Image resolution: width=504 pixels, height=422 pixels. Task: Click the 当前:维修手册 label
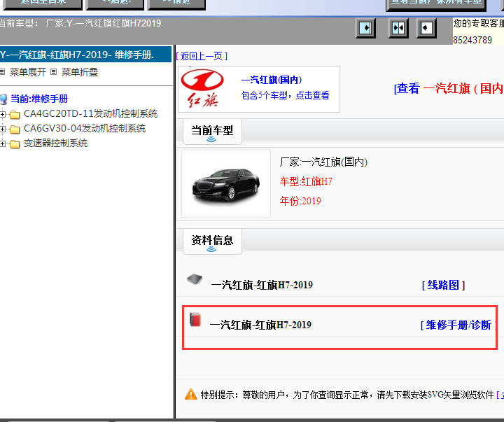(39, 99)
